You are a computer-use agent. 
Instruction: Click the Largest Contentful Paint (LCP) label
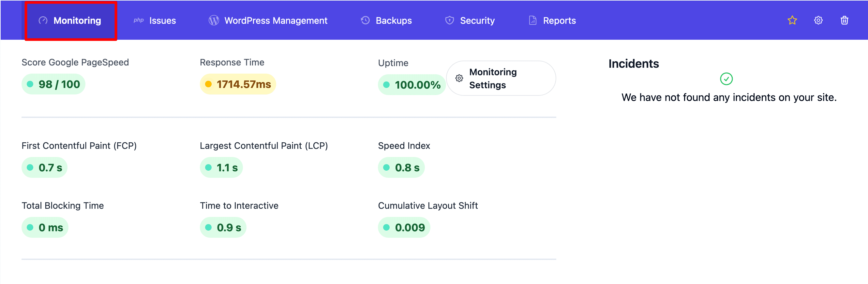point(264,146)
